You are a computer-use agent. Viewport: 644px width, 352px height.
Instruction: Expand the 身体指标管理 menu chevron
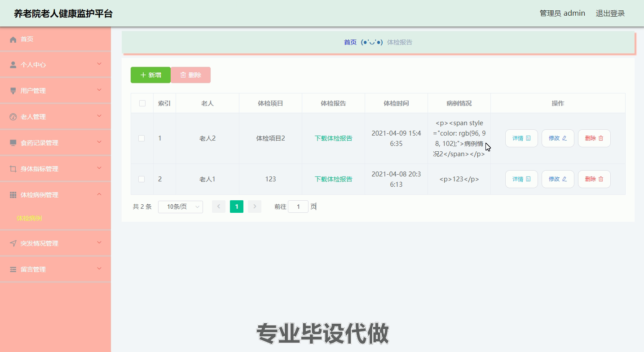coord(99,168)
